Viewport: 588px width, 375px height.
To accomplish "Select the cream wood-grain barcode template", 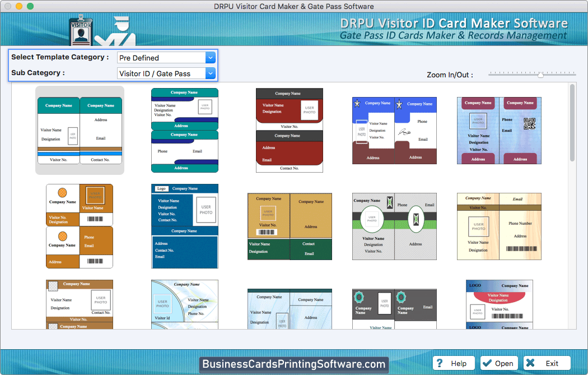I will [499, 226].
